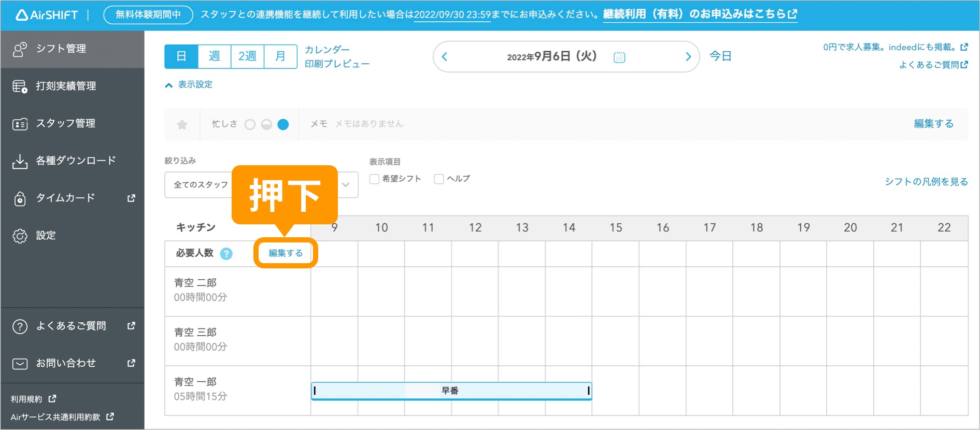Viewport: 980px width, 430px height.
Task: Toggle the star marker for the day
Action: point(182,124)
